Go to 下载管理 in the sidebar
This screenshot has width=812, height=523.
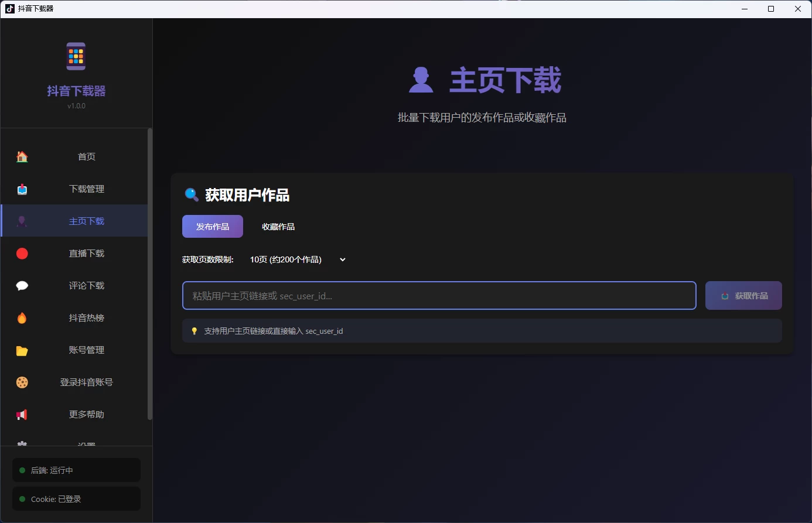pyautogui.click(x=74, y=189)
